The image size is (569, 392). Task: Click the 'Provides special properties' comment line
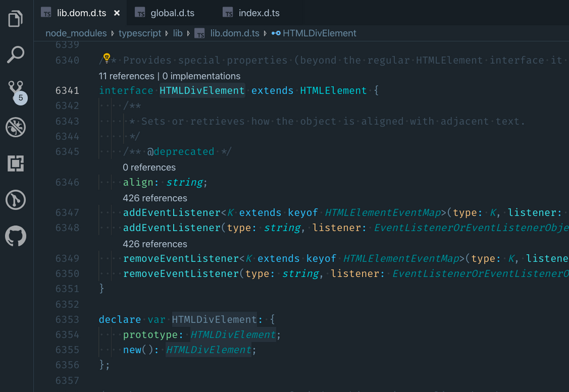(332, 60)
